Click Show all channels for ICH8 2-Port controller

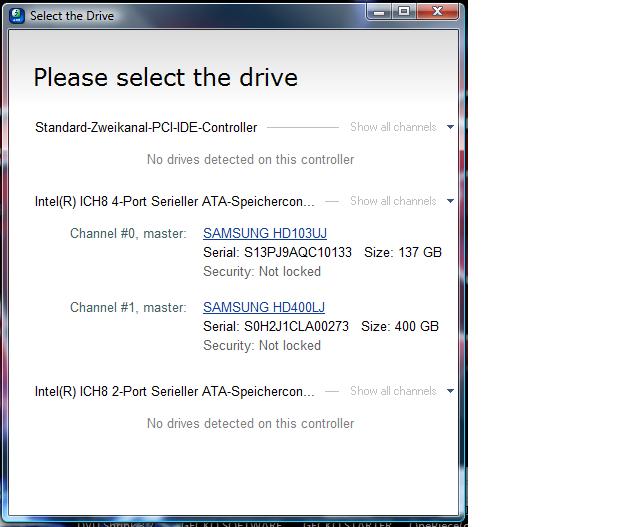(x=393, y=391)
